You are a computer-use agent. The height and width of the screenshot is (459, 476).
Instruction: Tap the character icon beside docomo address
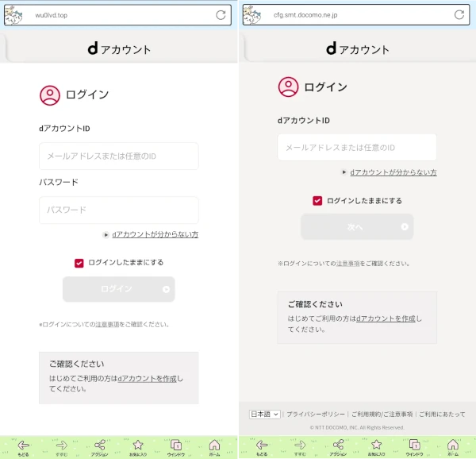[252, 15]
